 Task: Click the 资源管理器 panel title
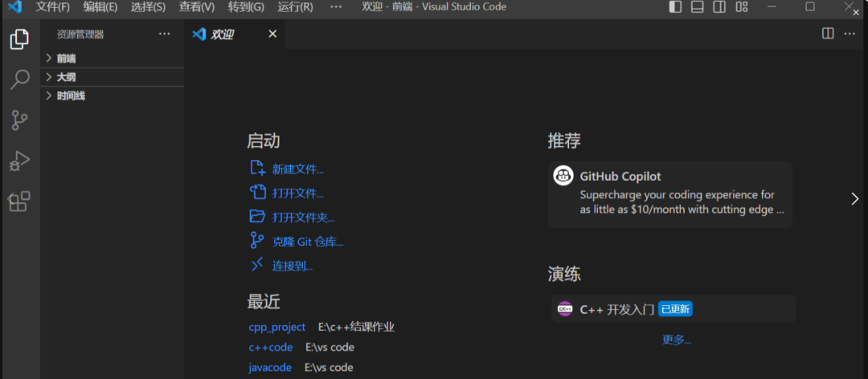(80, 35)
